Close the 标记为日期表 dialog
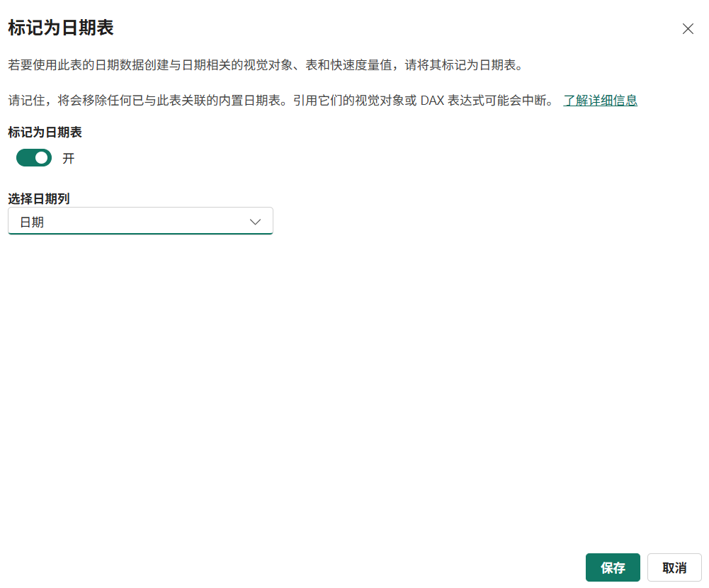709x588 pixels. tap(688, 29)
